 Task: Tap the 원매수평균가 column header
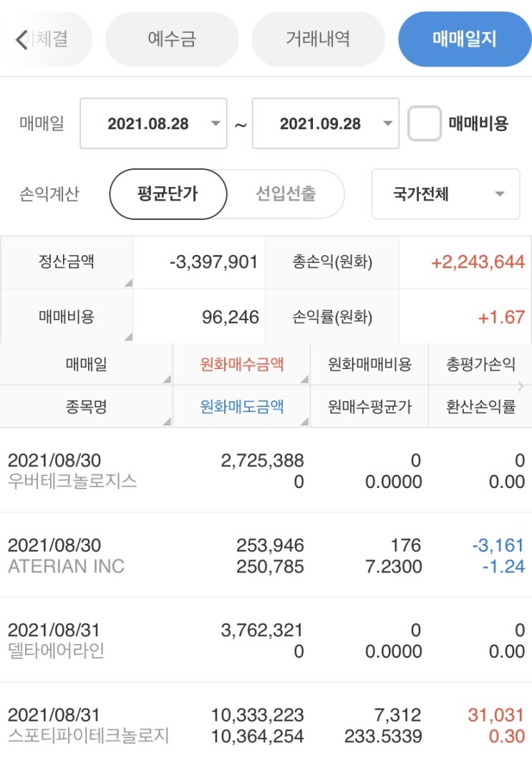[x=369, y=406]
